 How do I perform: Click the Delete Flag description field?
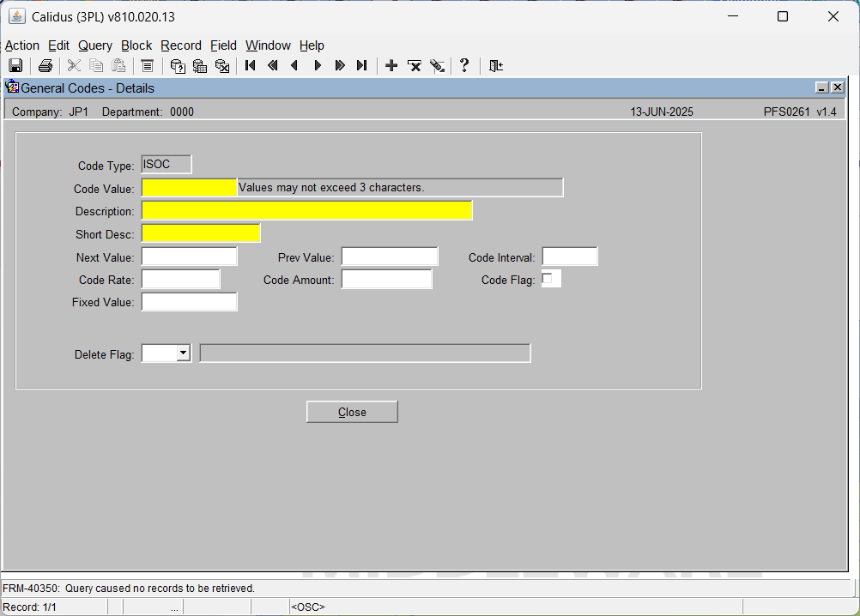pyautogui.click(x=365, y=353)
